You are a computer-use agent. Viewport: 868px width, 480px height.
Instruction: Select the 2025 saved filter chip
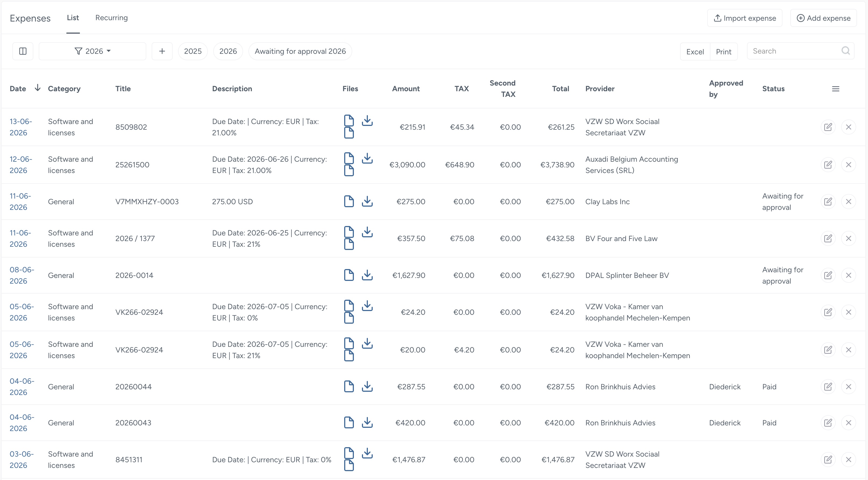click(193, 51)
